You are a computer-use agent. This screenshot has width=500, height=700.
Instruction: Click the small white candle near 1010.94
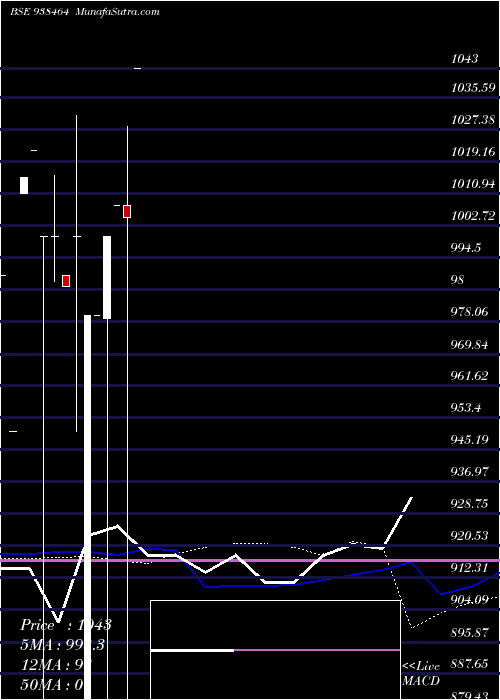coord(24,185)
